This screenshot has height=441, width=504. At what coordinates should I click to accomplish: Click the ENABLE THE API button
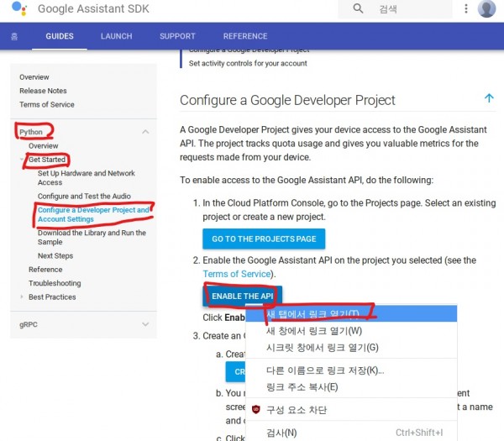click(x=243, y=296)
